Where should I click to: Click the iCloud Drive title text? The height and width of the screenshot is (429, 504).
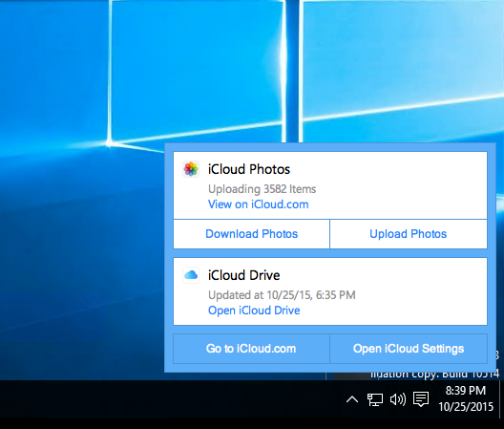coord(244,275)
